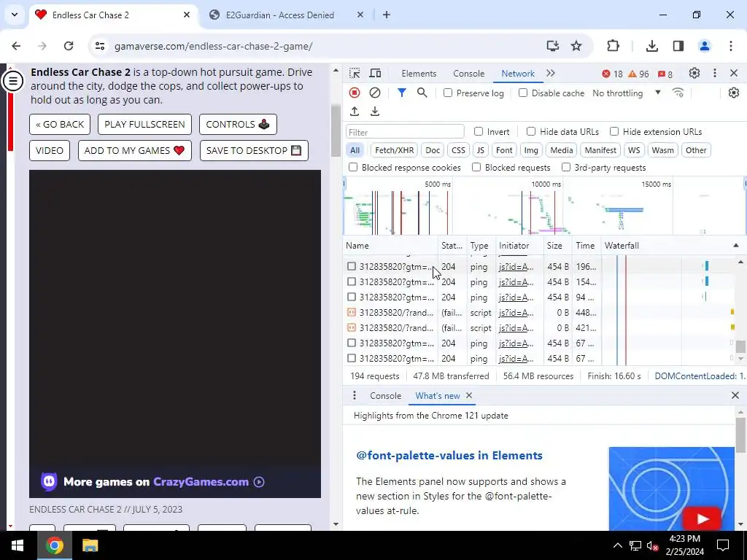This screenshot has width=747, height=560.
Task: Toggle Chrome side panel icon
Action: point(678,46)
